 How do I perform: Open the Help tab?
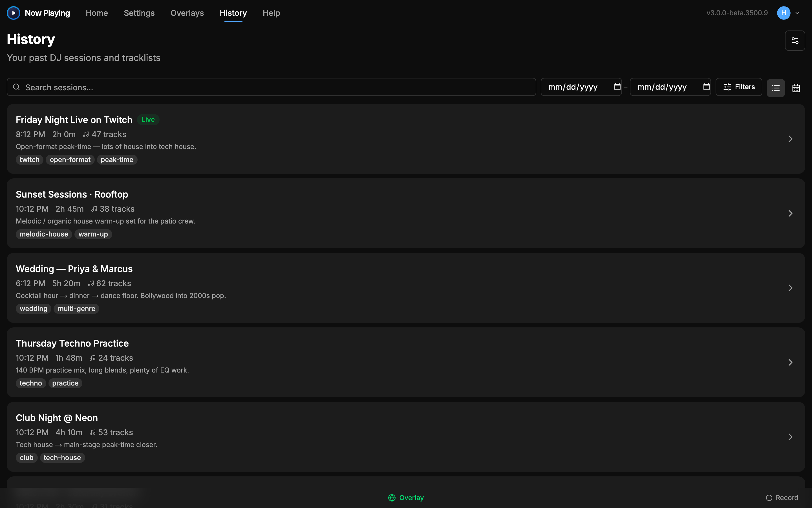(272, 13)
